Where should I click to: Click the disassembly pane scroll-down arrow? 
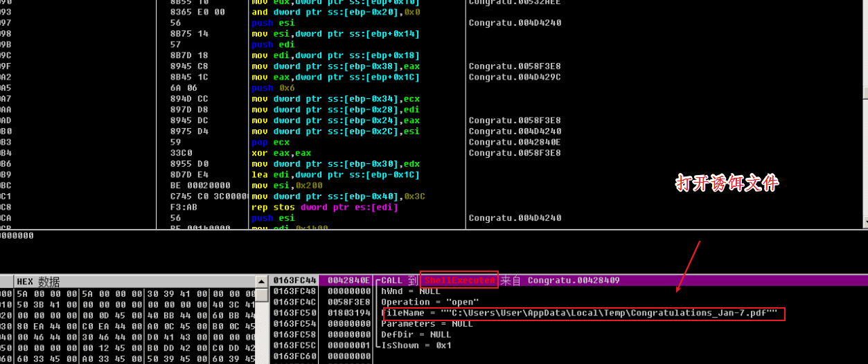(x=865, y=222)
